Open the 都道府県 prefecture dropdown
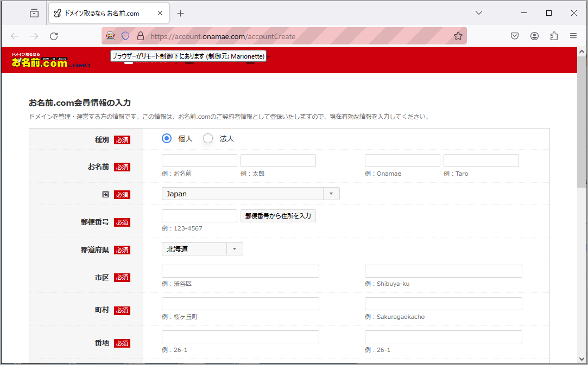Viewport: 588px width, 365px height. (202, 249)
